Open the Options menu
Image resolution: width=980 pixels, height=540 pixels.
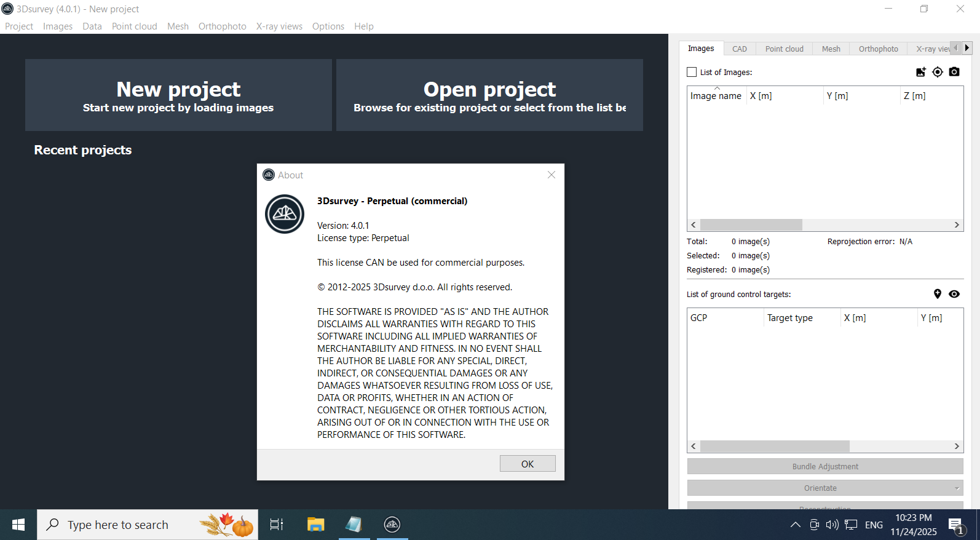coord(328,26)
